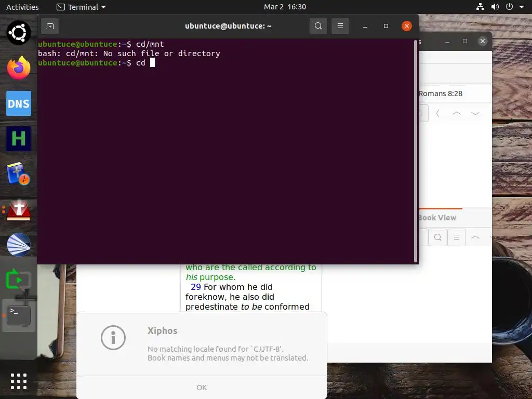Click down chevron beside Romans navigation
The height and width of the screenshot is (399, 532).
[475, 113]
